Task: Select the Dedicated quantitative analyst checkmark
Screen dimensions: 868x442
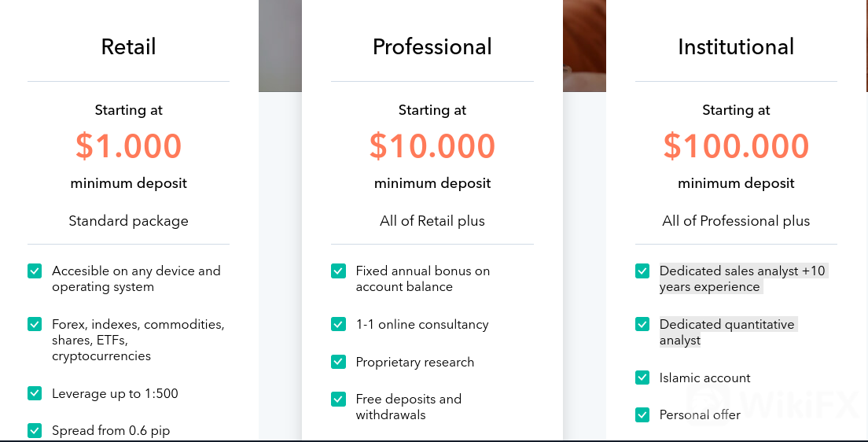Action: [x=642, y=324]
